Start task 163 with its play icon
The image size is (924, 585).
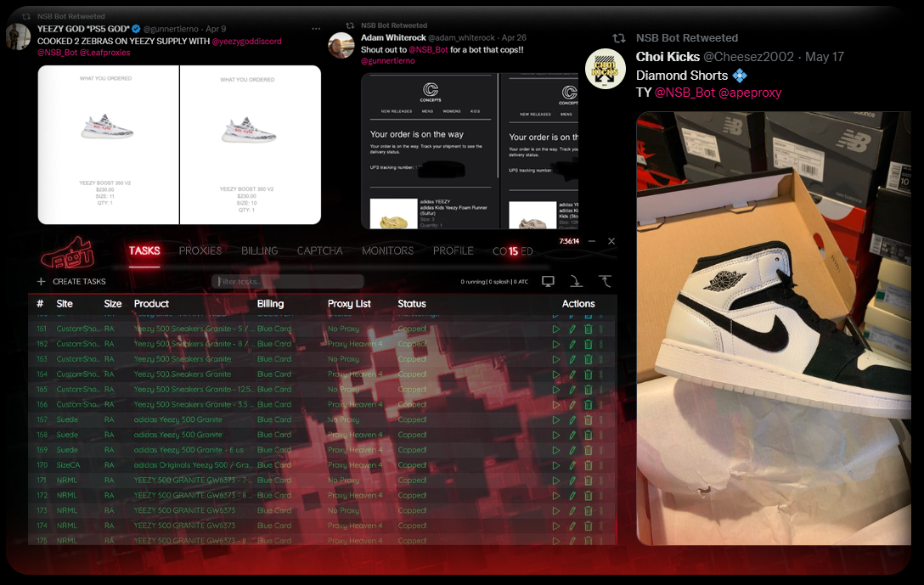(556, 359)
